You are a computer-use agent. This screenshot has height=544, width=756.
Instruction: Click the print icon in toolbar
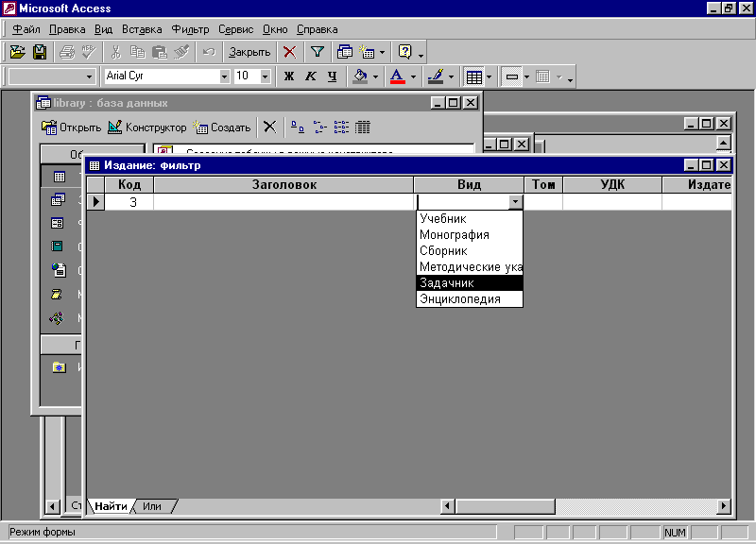(67, 52)
